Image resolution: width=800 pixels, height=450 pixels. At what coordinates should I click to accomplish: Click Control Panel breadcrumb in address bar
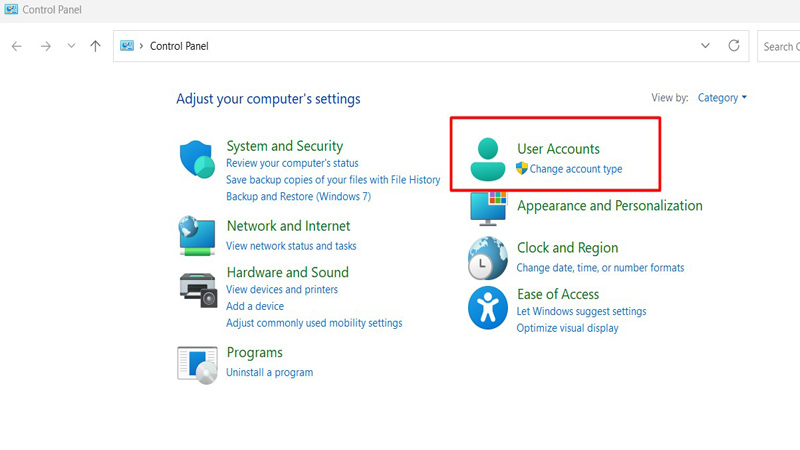pos(179,46)
